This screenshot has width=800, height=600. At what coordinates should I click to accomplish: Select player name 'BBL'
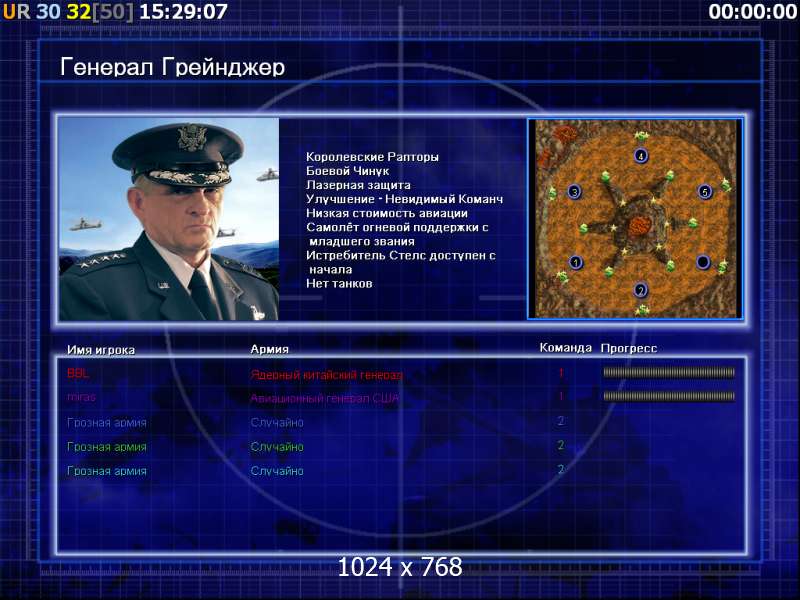point(78,373)
